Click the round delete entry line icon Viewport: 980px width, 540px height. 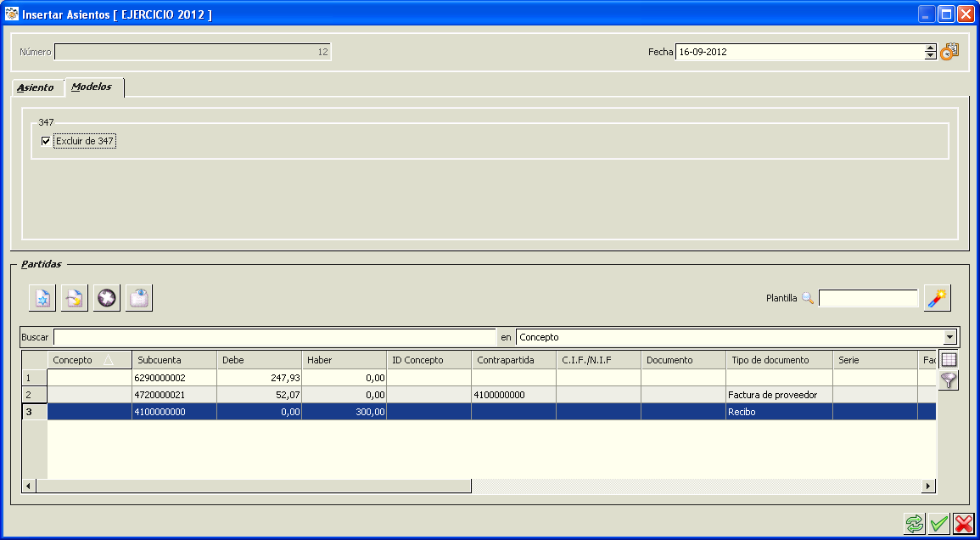pos(107,298)
